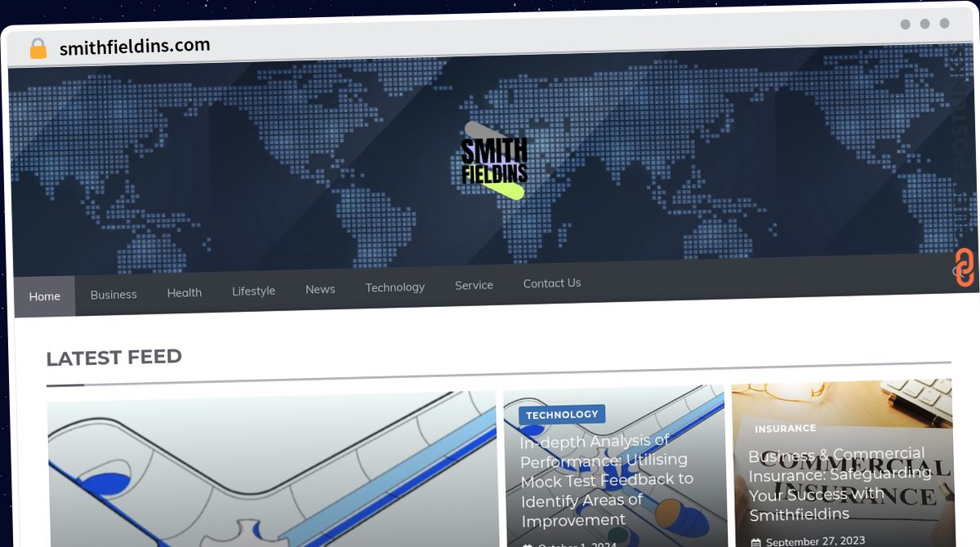Screen dimensions: 980x547
Task: Click the calendar icon beside September 27, 2023
Action: coord(756,542)
